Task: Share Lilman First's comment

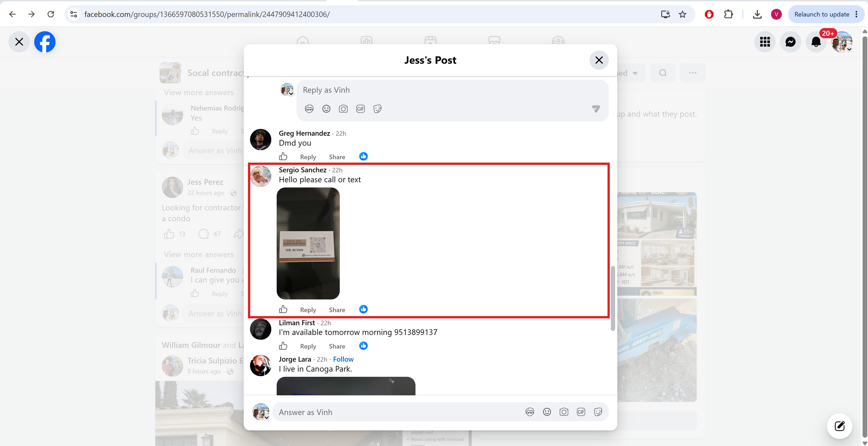Action: click(337, 346)
